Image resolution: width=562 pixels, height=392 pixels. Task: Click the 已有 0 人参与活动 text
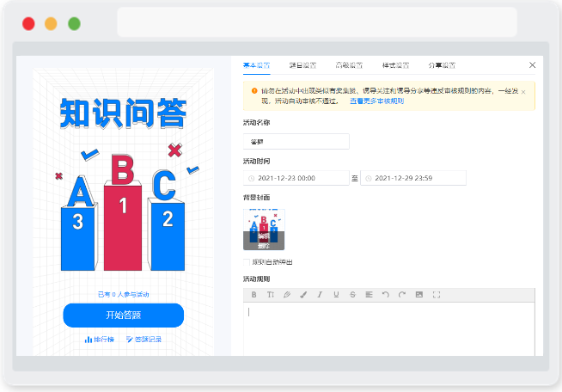click(123, 295)
